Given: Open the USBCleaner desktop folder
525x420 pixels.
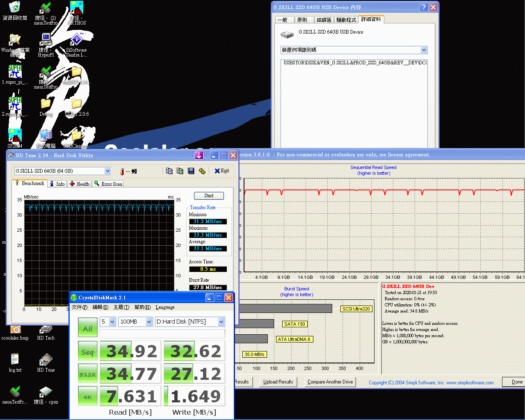Looking at the screenshot, I should 77,135.
